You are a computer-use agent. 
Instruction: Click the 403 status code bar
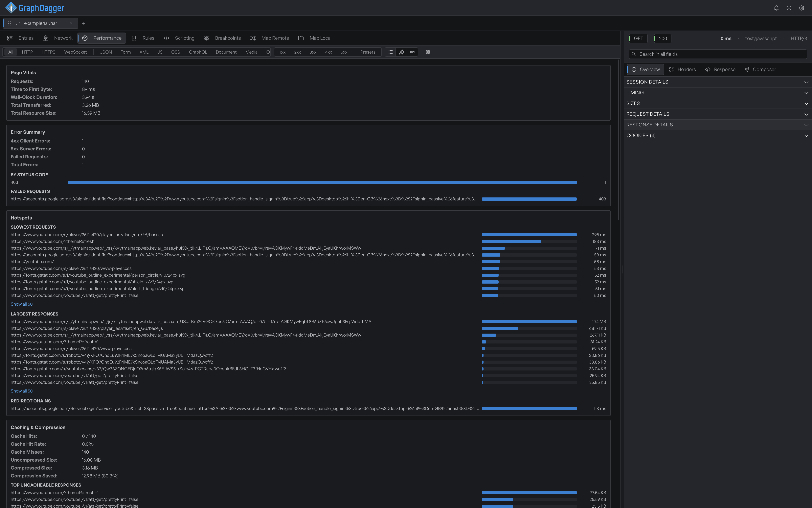point(322,182)
